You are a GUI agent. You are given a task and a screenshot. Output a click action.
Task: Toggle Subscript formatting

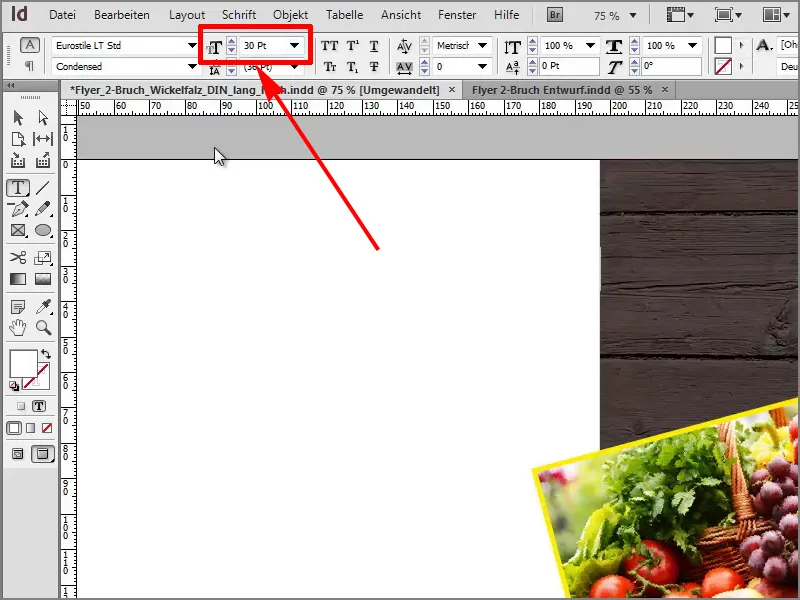[353, 67]
